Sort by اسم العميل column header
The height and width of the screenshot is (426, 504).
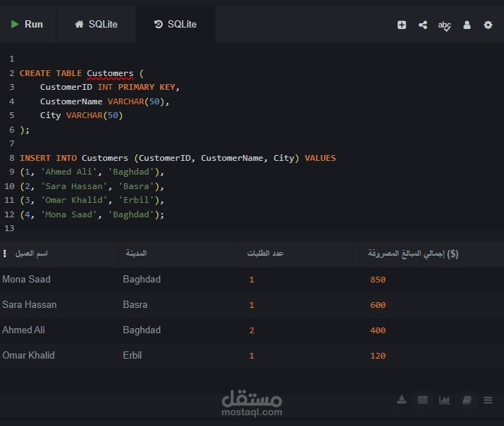pyautogui.click(x=31, y=254)
